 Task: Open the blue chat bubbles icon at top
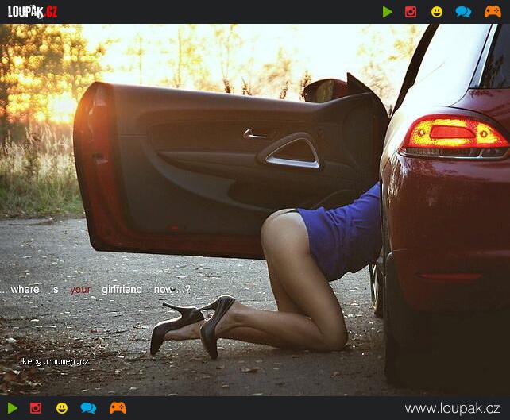463,12
